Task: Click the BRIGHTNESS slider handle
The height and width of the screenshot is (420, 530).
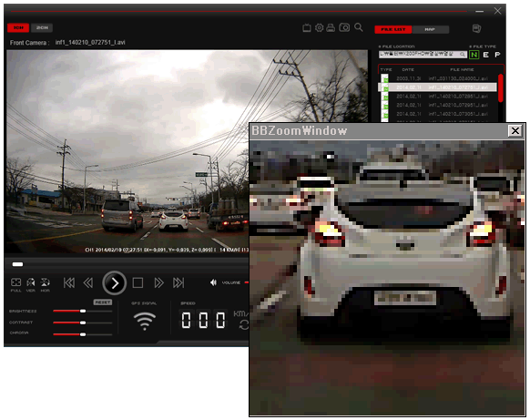Action: click(83, 311)
